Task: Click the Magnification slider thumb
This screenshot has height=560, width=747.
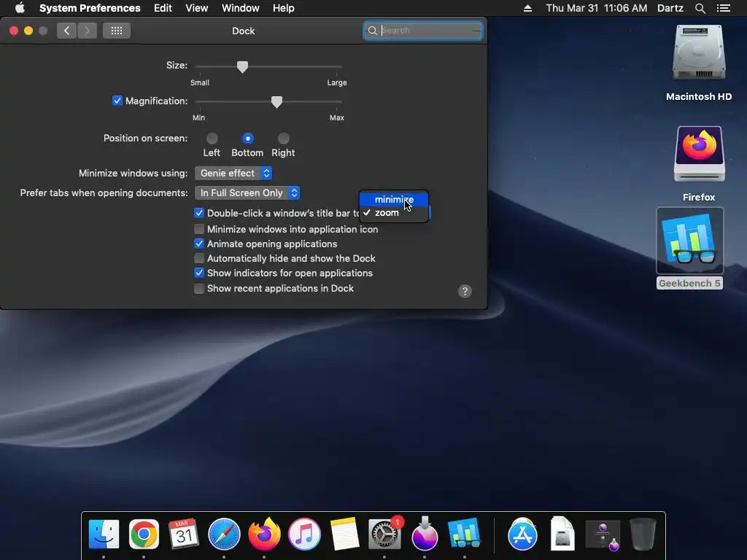Action: click(x=276, y=102)
